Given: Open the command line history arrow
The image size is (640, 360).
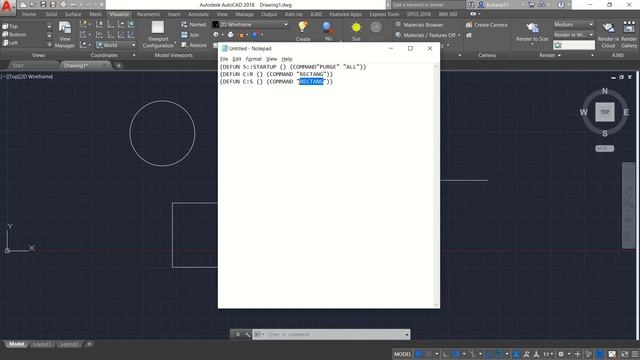Looking at the screenshot, I should (407, 335).
